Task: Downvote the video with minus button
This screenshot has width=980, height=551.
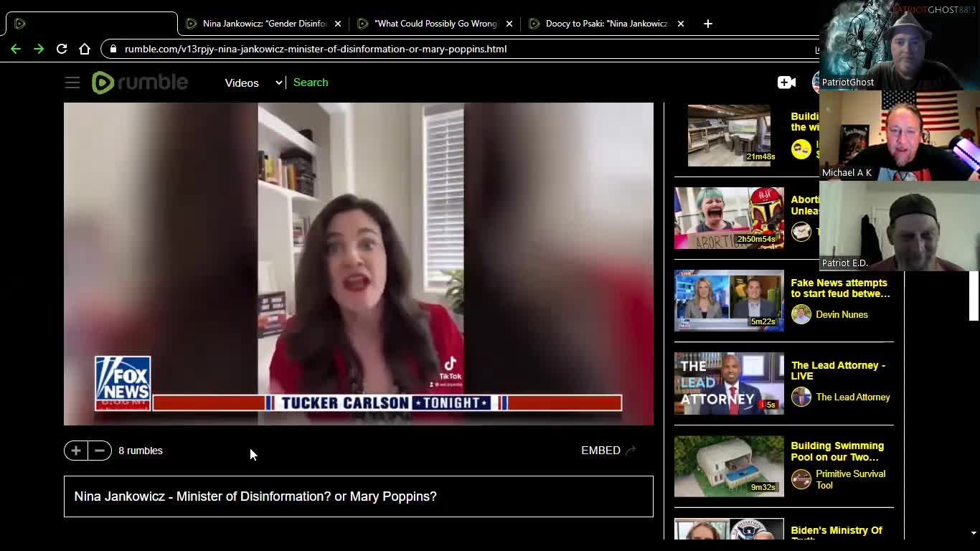Action: (100, 451)
